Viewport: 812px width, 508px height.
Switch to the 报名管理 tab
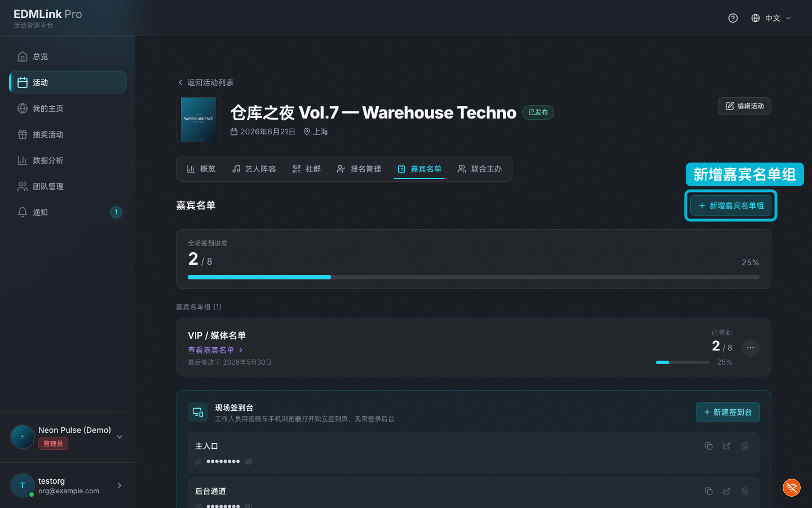click(359, 169)
